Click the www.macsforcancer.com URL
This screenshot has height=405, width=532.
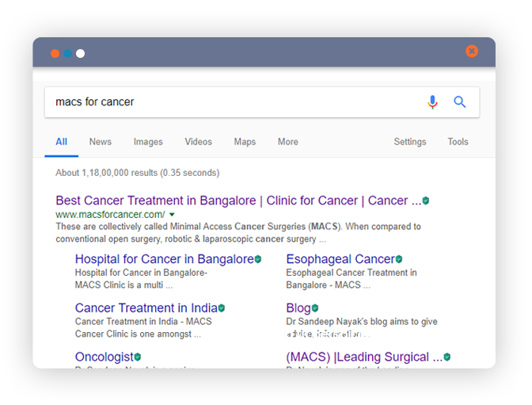(x=110, y=215)
